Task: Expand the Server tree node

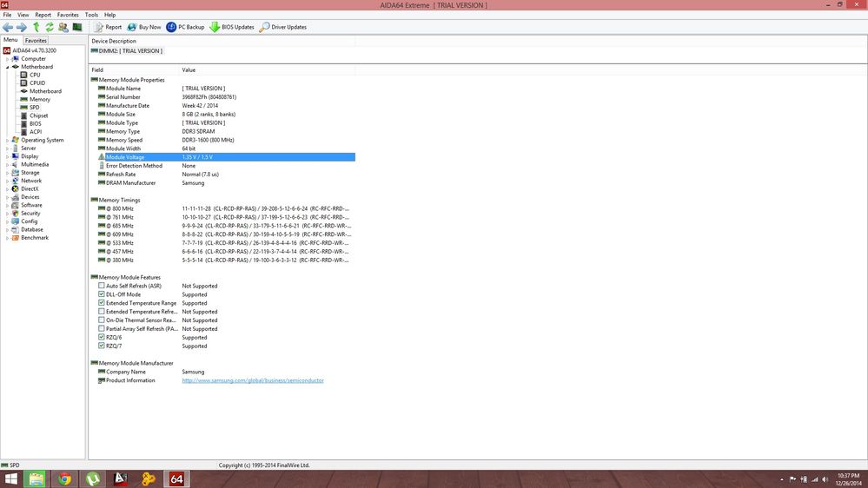Action: (x=7, y=148)
